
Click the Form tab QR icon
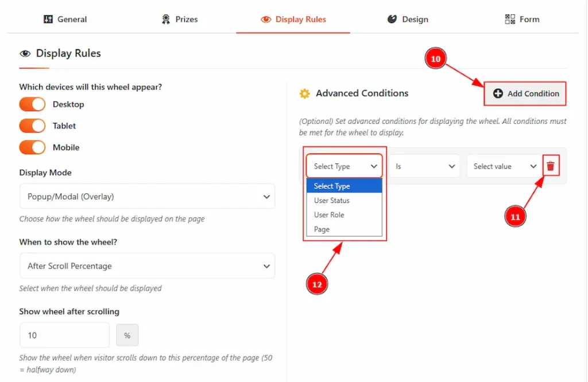click(x=510, y=20)
